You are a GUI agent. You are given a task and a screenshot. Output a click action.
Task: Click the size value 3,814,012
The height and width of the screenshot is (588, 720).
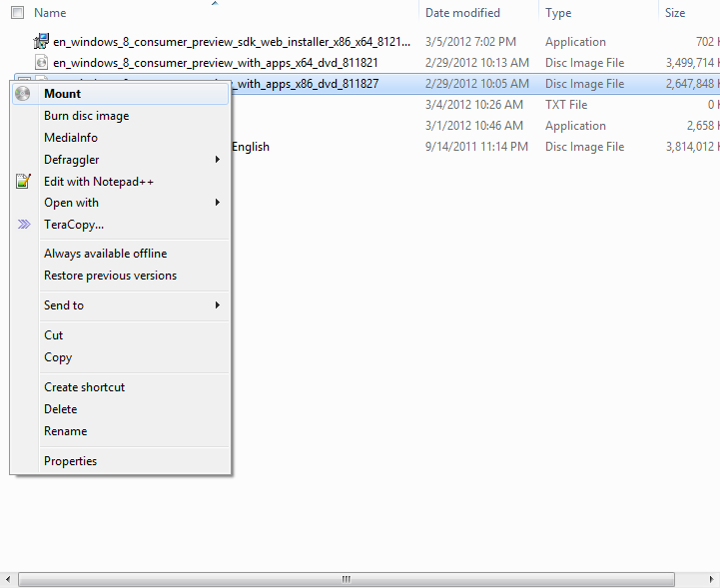point(690,147)
